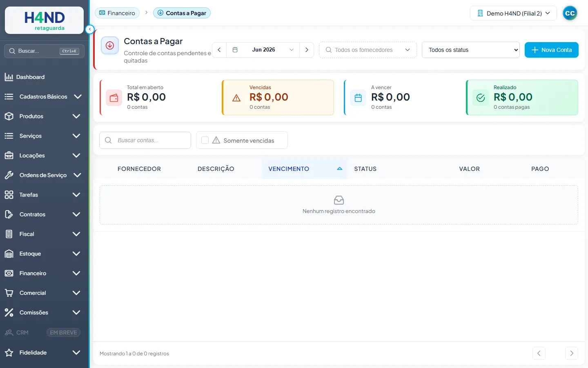Enable the Somente vencidas checkbox
588x368 pixels.
205,140
